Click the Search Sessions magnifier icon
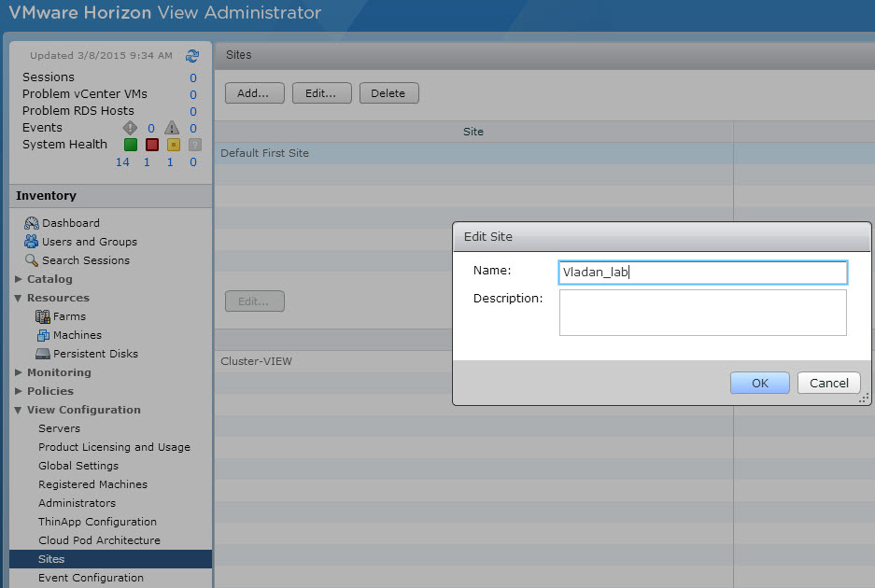 [31, 260]
